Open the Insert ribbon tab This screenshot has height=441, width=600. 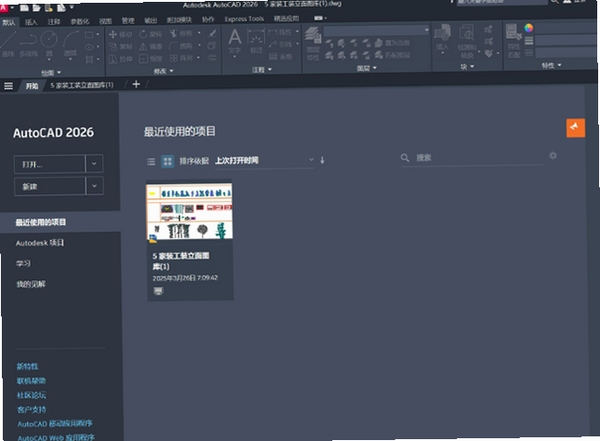pos(31,22)
